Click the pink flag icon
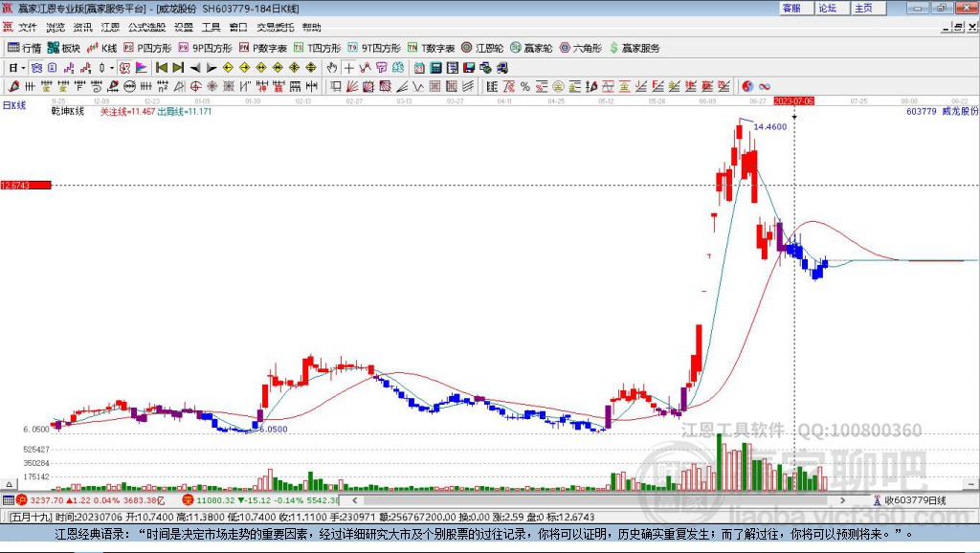 [142, 68]
